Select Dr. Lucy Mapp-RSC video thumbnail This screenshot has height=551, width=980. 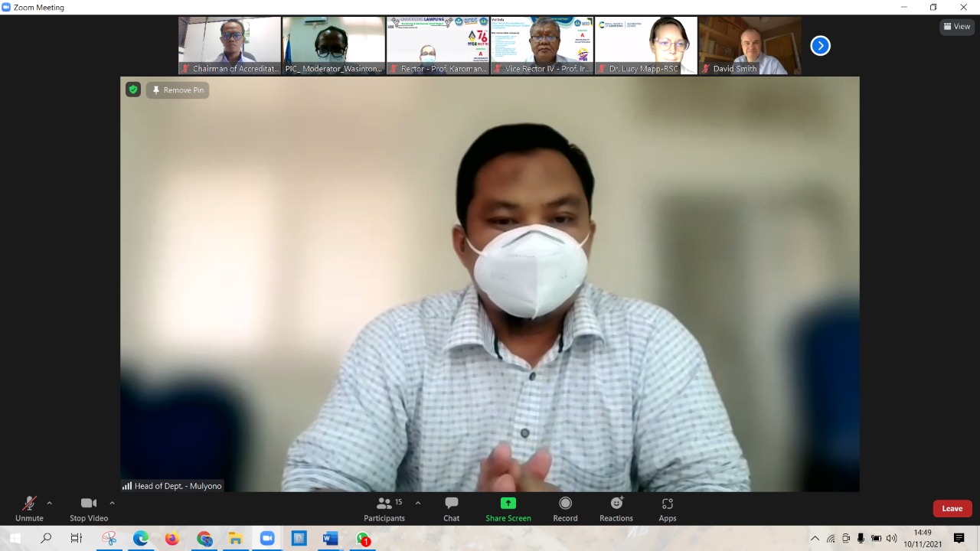[645, 46]
